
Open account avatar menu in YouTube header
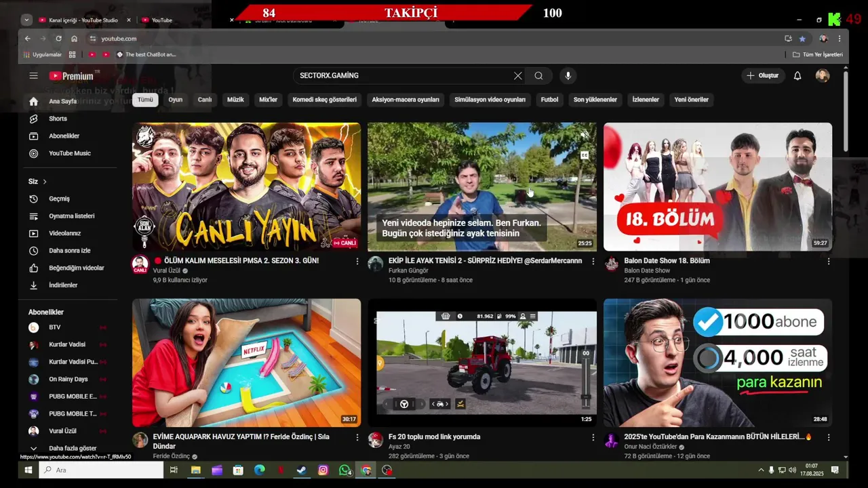point(823,76)
